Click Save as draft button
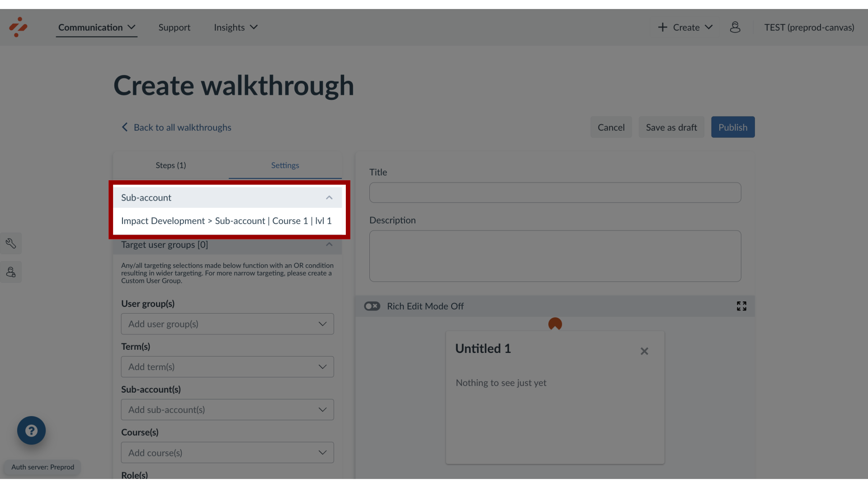 671,127
